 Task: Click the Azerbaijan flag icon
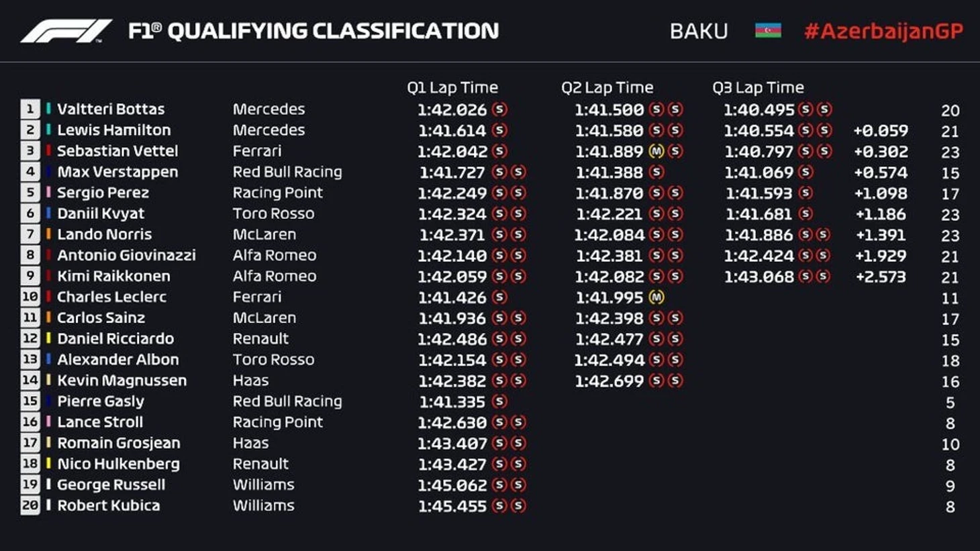coord(768,31)
